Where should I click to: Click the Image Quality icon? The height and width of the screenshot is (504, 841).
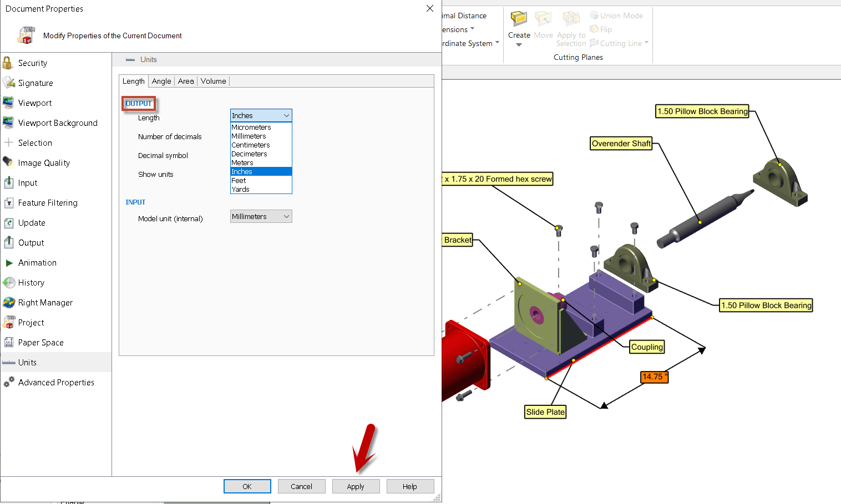8,162
